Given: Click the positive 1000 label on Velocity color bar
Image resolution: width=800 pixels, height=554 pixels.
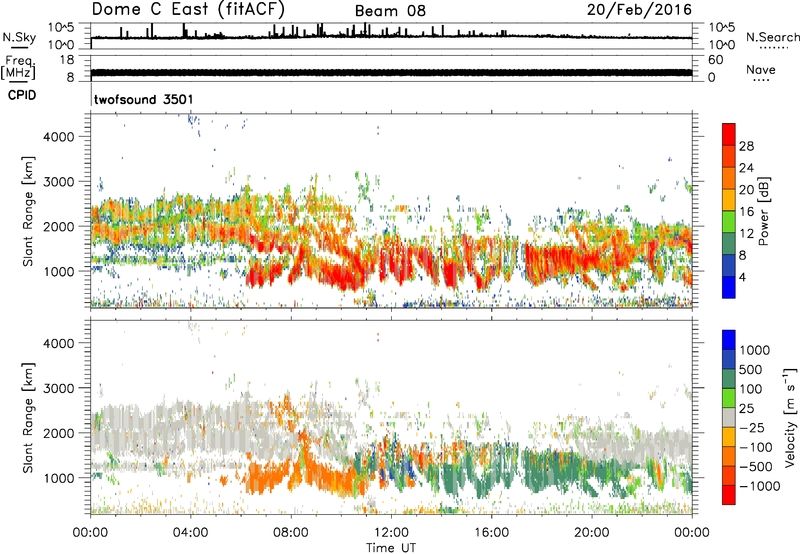Looking at the screenshot, I should (x=755, y=350).
